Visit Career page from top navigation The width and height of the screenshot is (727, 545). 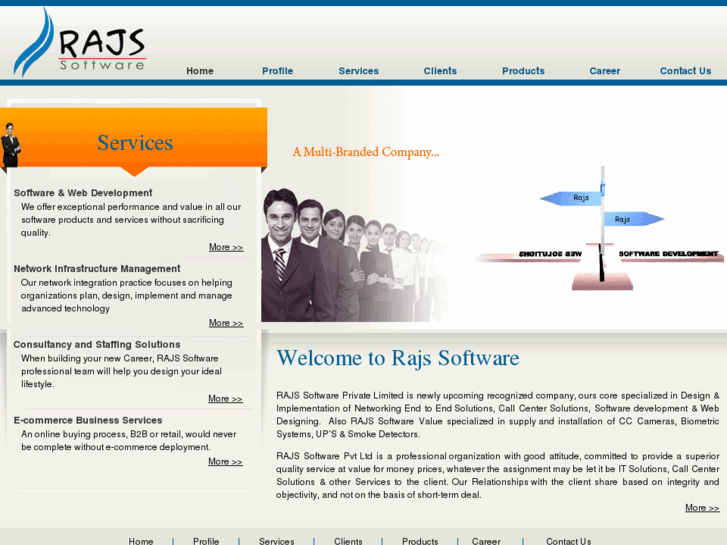click(x=605, y=71)
